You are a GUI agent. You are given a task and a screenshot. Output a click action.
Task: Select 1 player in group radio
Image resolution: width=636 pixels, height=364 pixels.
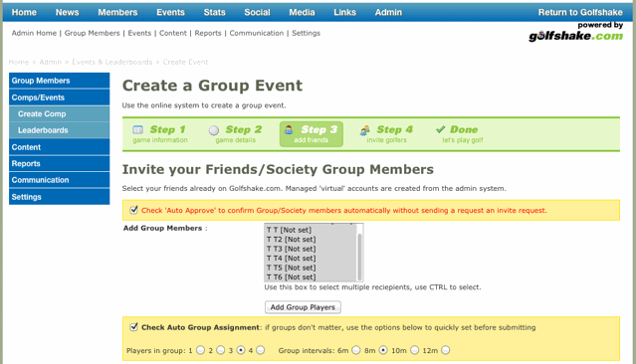[x=200, y=350]
